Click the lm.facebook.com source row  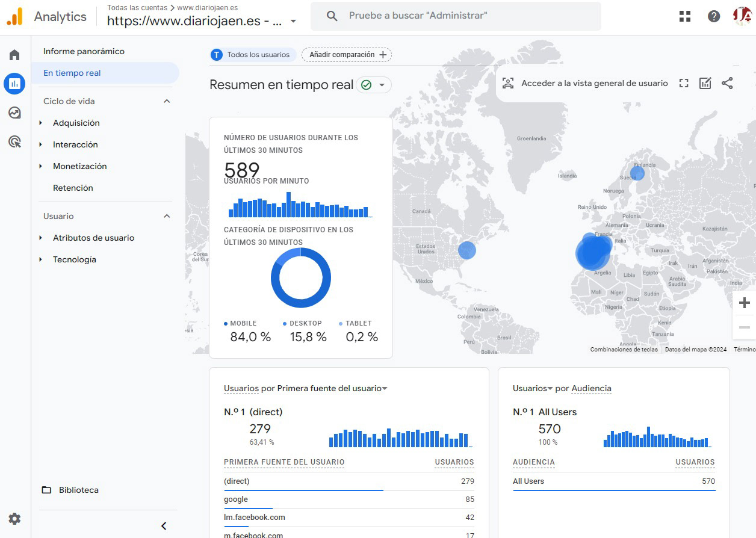349,518
